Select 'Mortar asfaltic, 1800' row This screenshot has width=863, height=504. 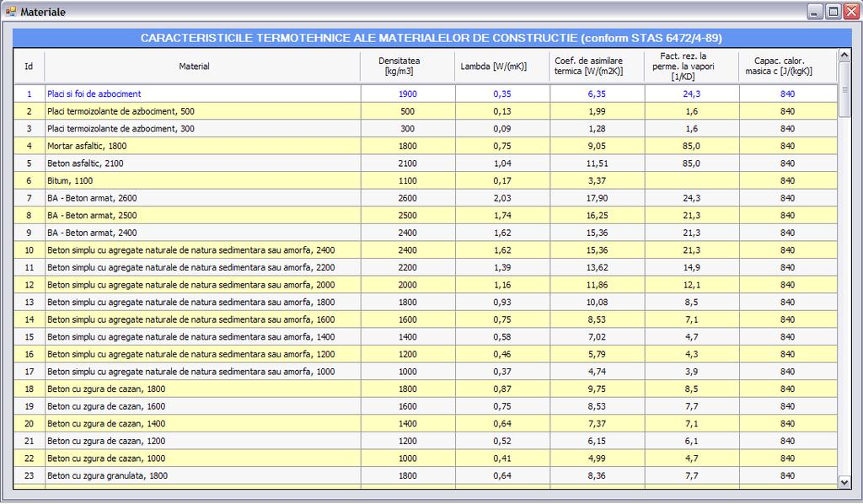(425, 146)
